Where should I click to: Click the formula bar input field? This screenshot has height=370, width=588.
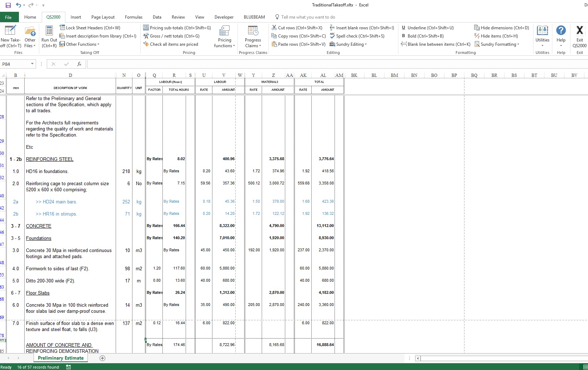click(x=321, y=64)
